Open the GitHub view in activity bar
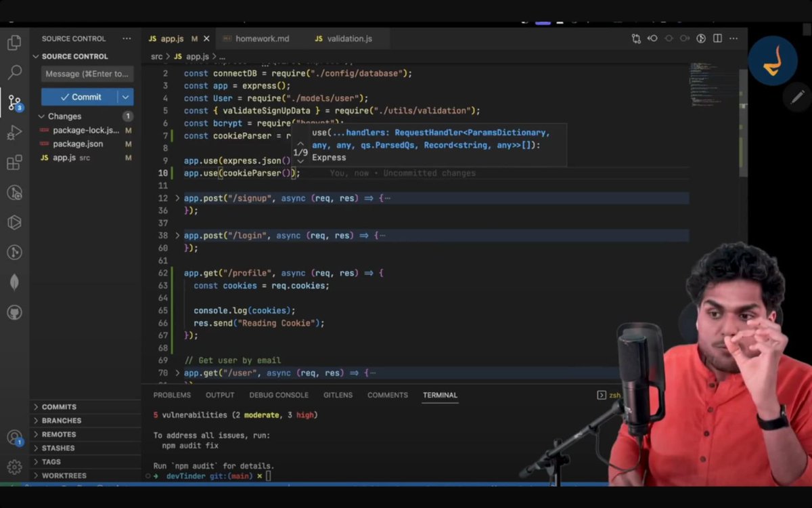812x508 pixels. tap(14, 313)
